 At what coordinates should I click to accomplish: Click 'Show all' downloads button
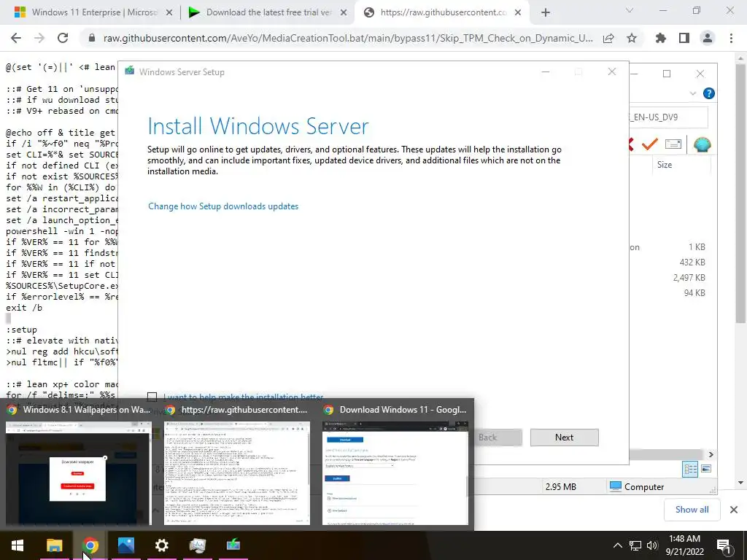692,510
